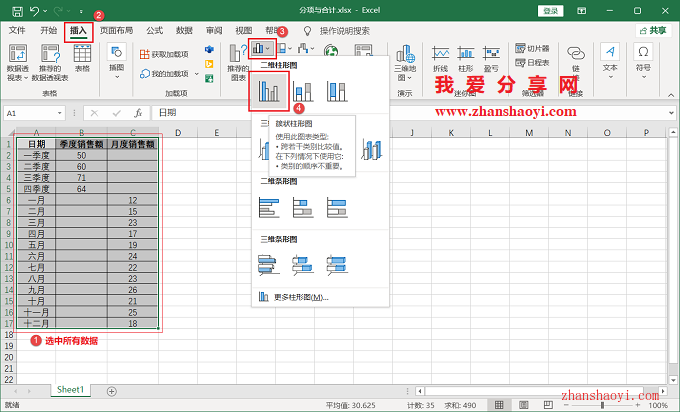The width and height of the screenshot is (680, 412).
Task: Click the formula bar showing 日期
Action: point(409,113)
